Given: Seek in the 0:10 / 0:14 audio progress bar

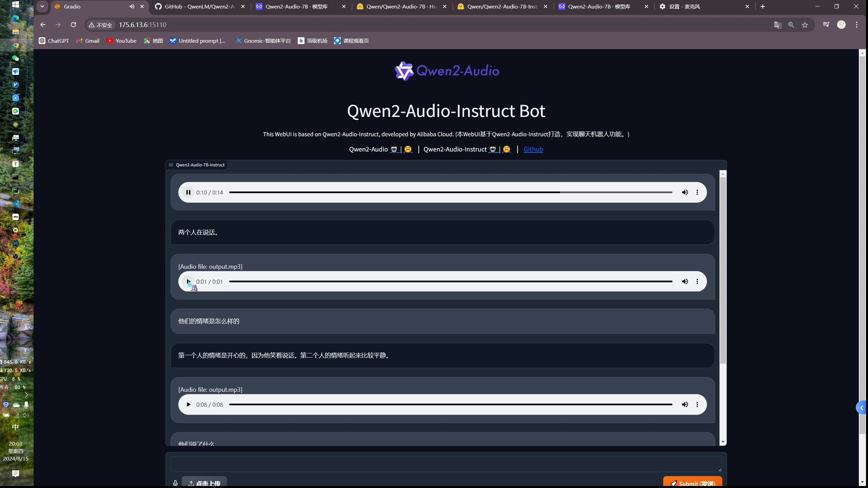Looking at the screenshot, I should [451, 192].
